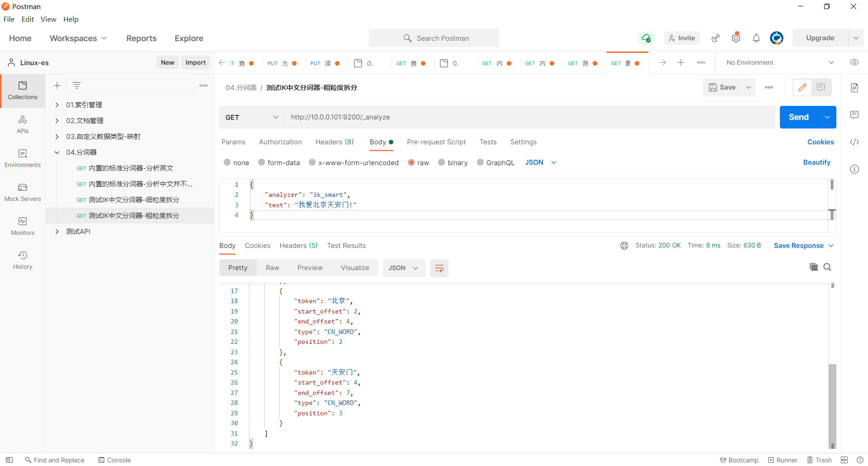Open the comments icon in right sidebar

(x=854, y=115)
